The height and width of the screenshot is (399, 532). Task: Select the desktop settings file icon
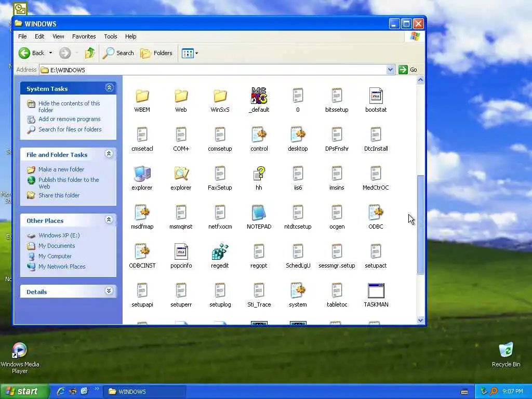298,135
